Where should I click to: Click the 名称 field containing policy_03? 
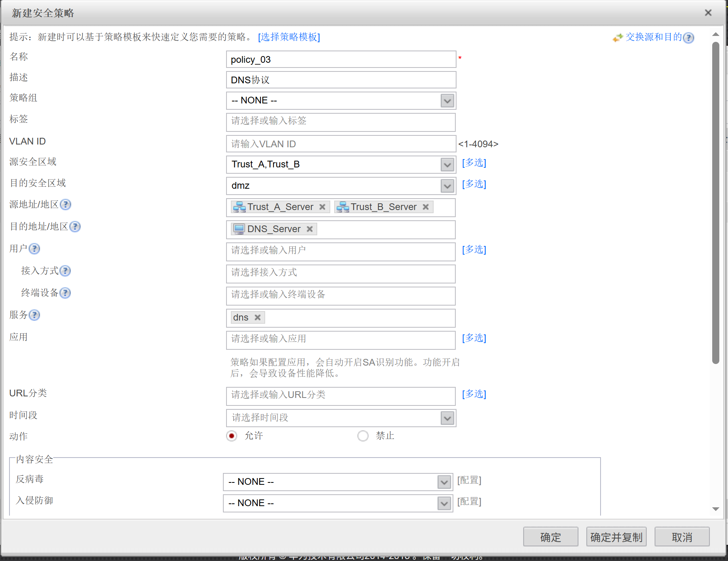tap(341, 59)
